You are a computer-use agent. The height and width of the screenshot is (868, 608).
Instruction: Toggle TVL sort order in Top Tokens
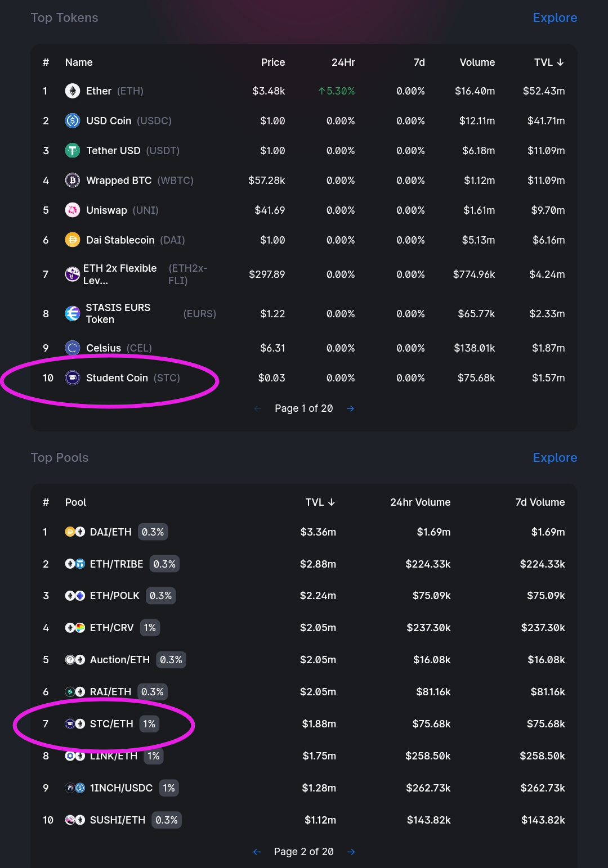(x=549, y=62)
